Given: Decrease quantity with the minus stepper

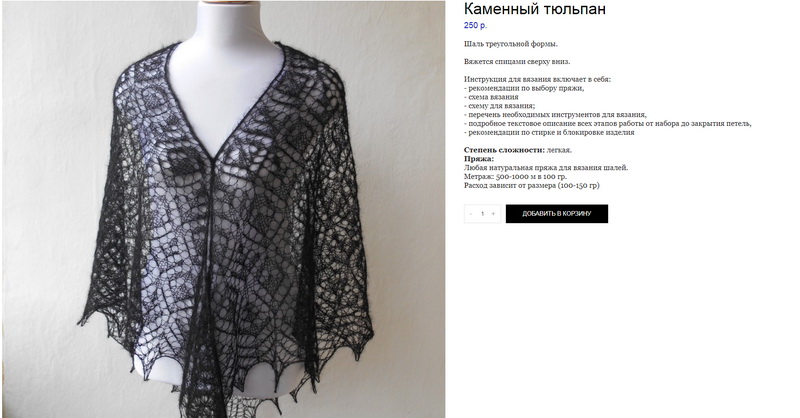Looking at the screenshot, I should point(470,214).
